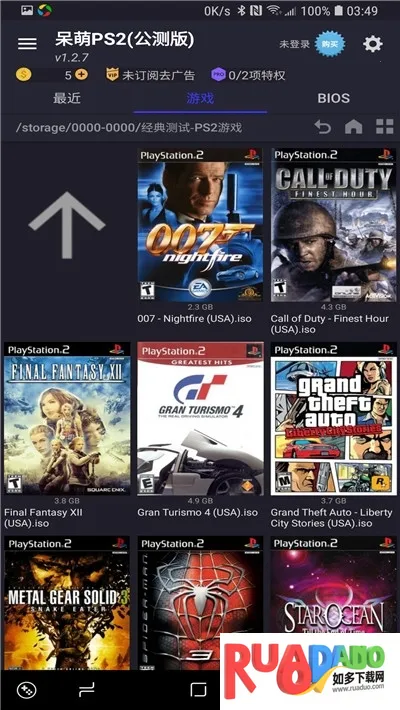Switch to the BIOS tab
Viewport: 400px width, 710px height.
[x=333, y=98]
